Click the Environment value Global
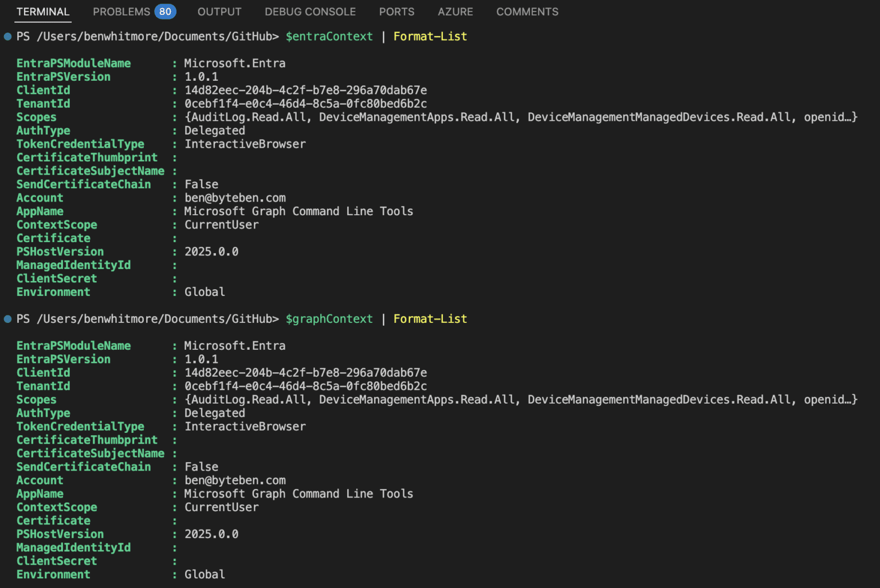The height and width of the screenshot is (588, 880). pos(204,291)
